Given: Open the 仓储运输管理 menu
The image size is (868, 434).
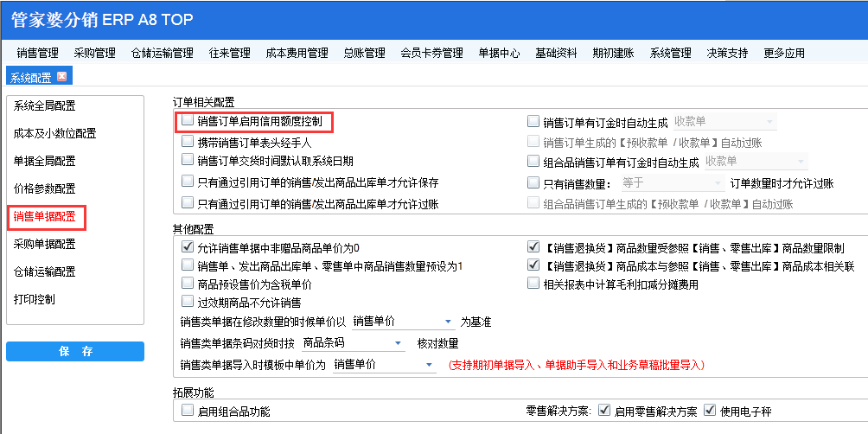Looking at the screenshot, I should point(163,54).
